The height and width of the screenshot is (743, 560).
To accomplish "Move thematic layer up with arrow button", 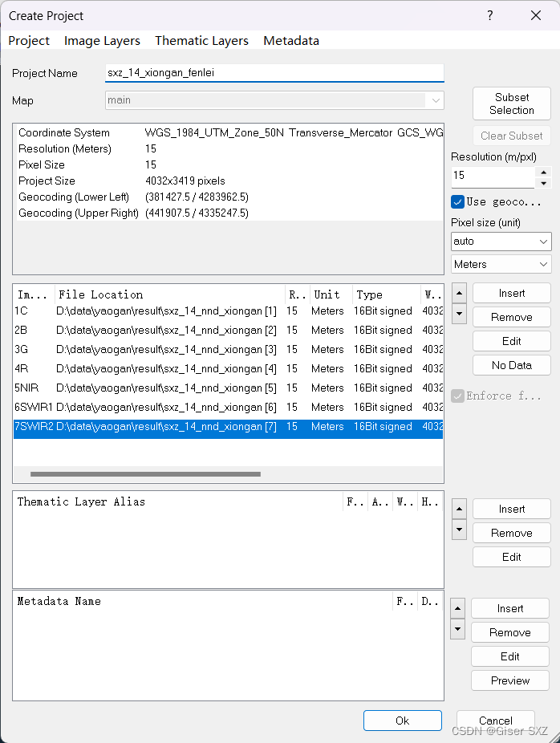I will tap(459, 509).
